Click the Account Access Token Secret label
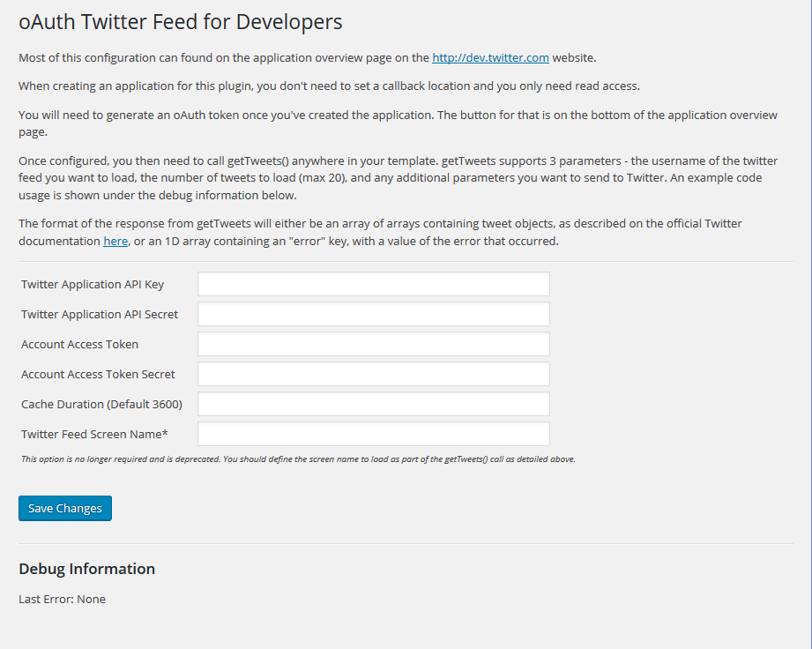The height and width of the screenshot is (649, 812). (x=98, y=375)
